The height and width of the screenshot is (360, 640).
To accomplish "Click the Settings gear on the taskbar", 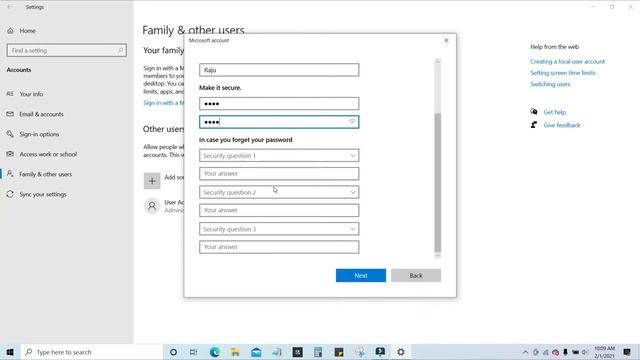I will tap(401, 352).
